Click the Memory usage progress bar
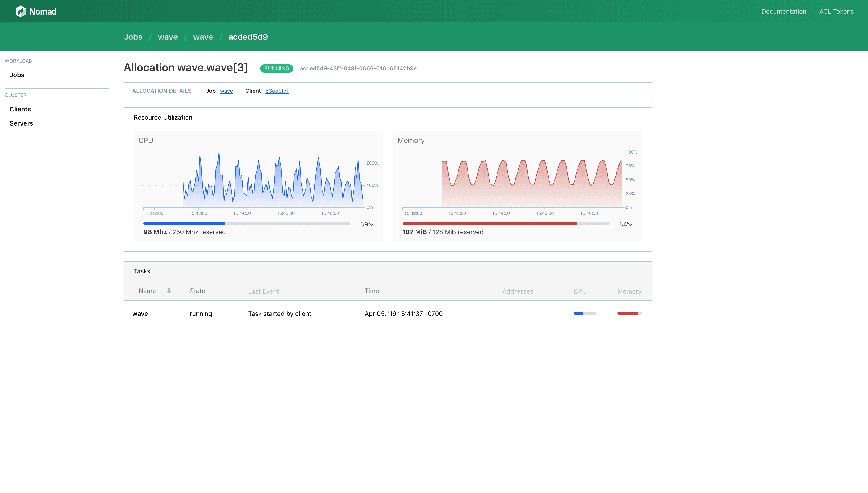The height and width of the screenshot is (493, 868). point(506,223)
